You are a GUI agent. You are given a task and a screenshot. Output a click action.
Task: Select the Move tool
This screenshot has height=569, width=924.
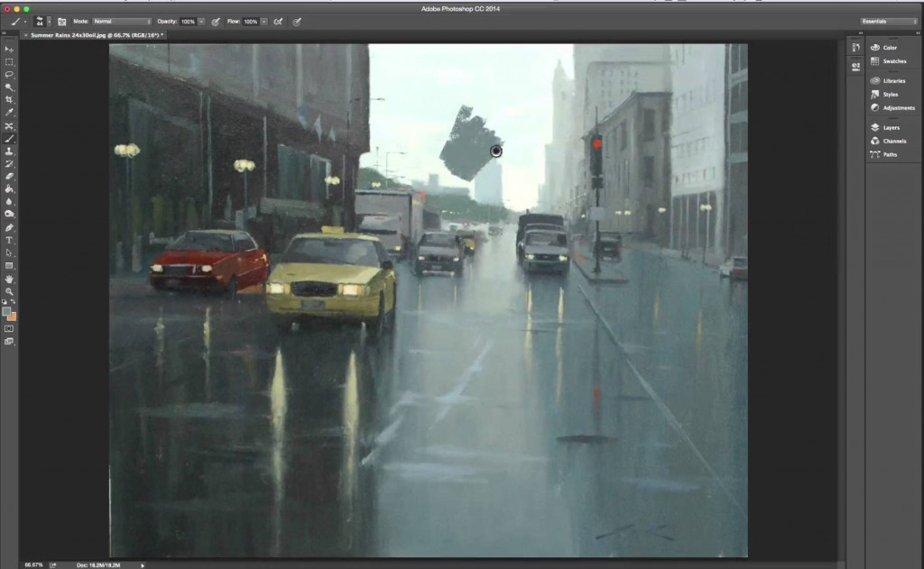(x=9, y=49)
